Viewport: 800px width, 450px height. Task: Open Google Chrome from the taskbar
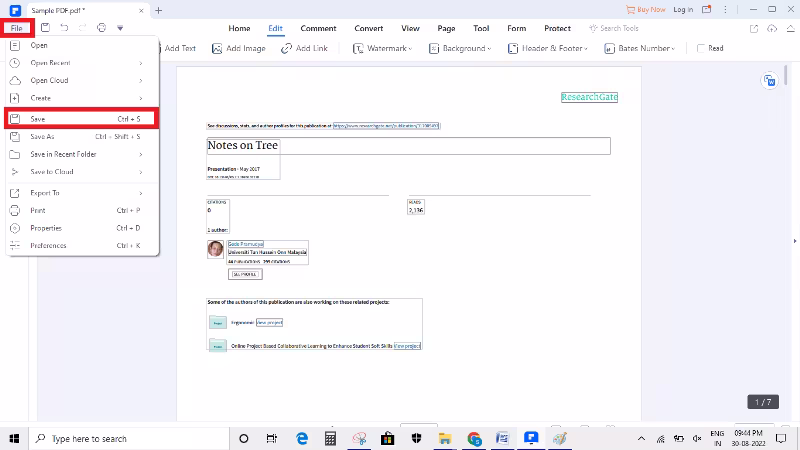coord(474,438)
